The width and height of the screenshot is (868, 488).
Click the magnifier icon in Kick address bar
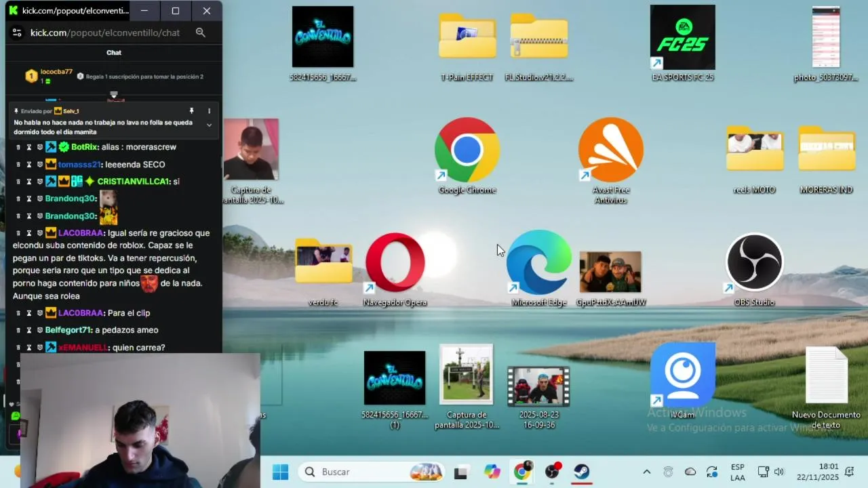[200, 33]
